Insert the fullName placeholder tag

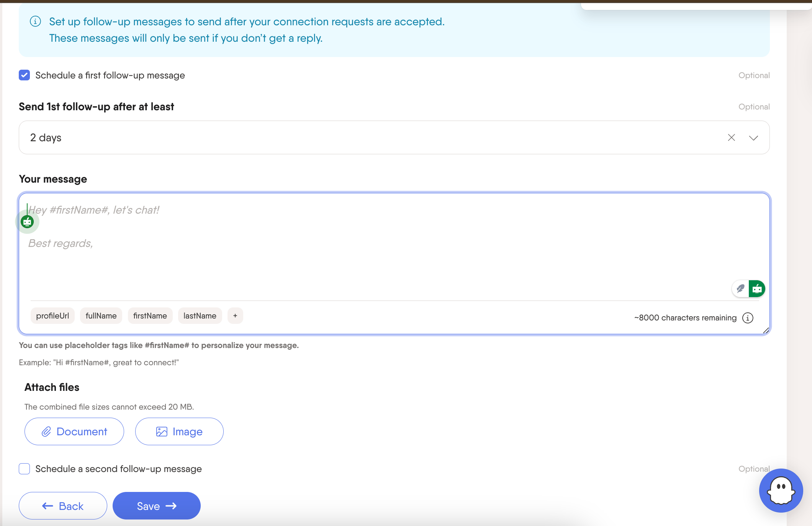tap(101, 316)
